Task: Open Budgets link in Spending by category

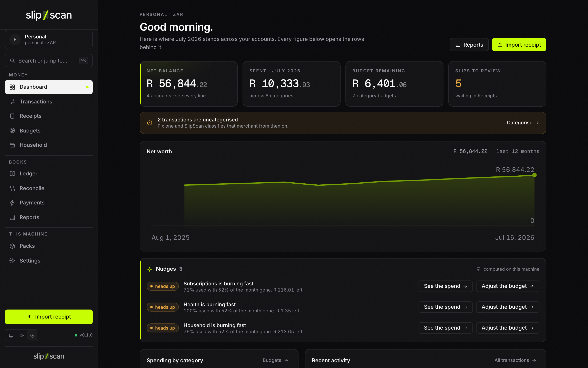Action: (275, 360)
